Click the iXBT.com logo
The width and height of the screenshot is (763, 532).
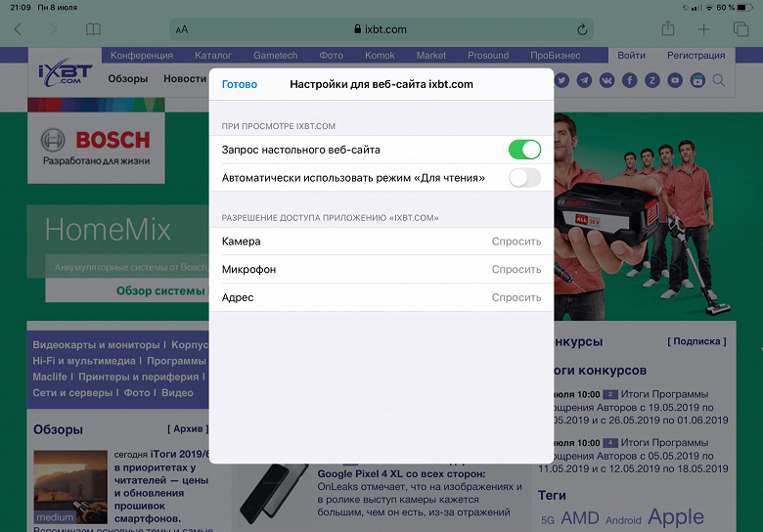pos(66,75)
